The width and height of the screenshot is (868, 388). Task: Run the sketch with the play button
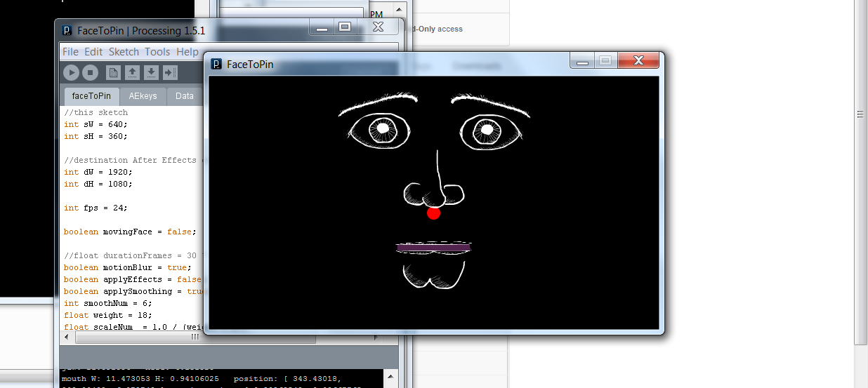tap(71, 72)
